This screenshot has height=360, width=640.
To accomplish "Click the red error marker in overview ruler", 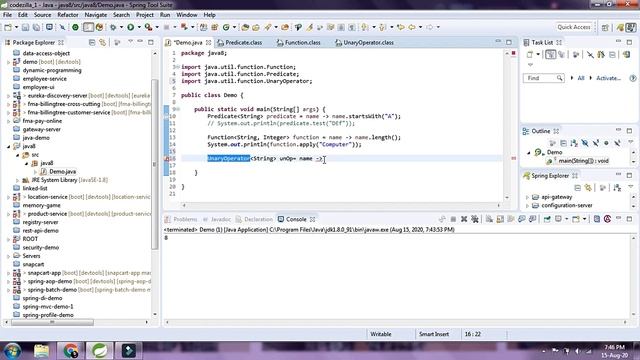I will pos(513,158).
